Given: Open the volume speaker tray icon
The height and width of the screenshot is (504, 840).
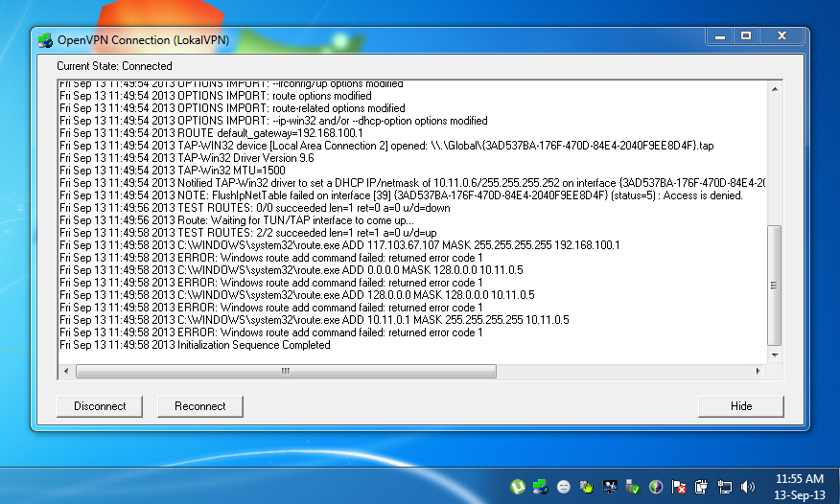Looking at the screenshot, I should point(747,487).
